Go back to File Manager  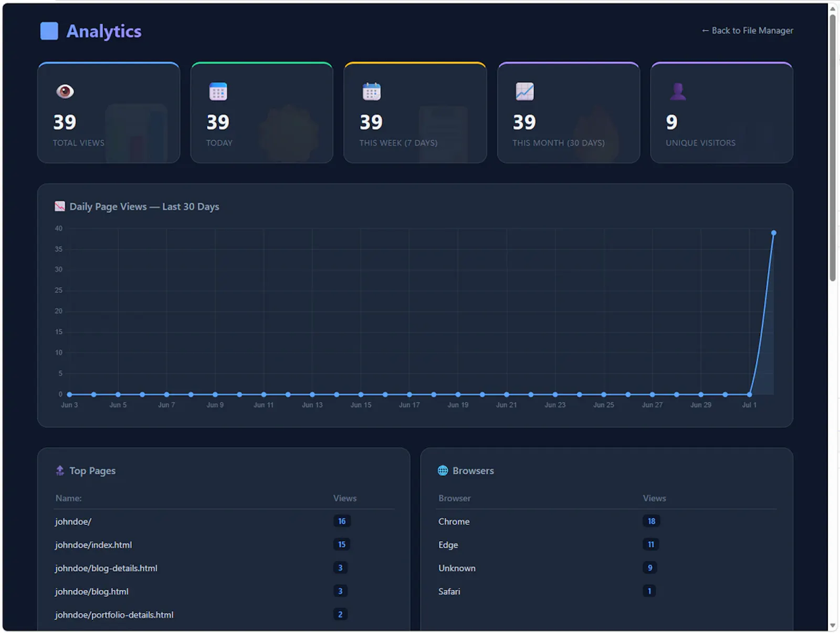pyautogui.click(x=748, y=30)
